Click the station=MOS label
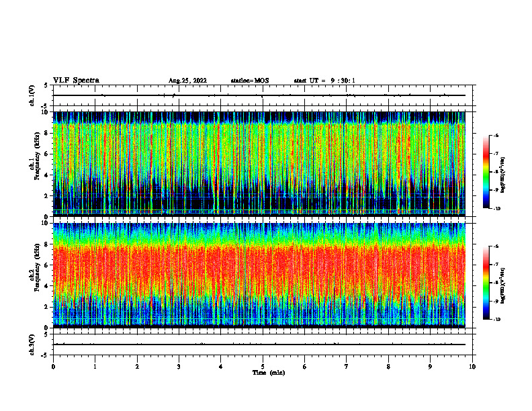The image size is (532, 411). point(250,81)
